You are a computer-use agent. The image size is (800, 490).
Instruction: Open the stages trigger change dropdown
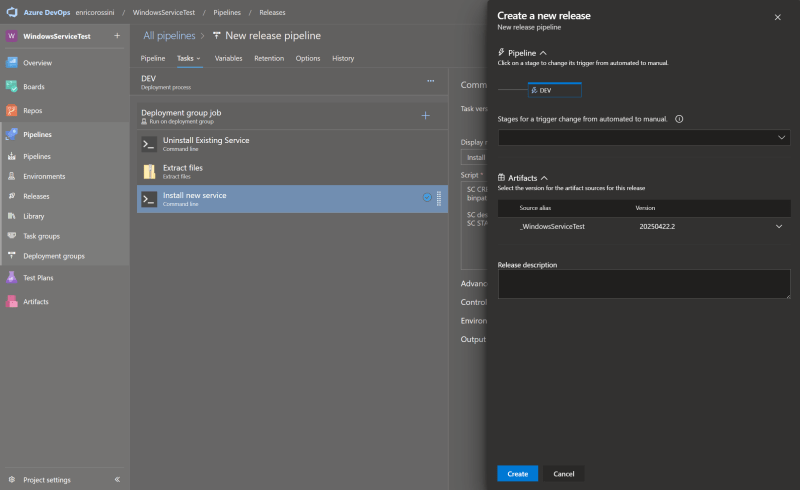644,137
